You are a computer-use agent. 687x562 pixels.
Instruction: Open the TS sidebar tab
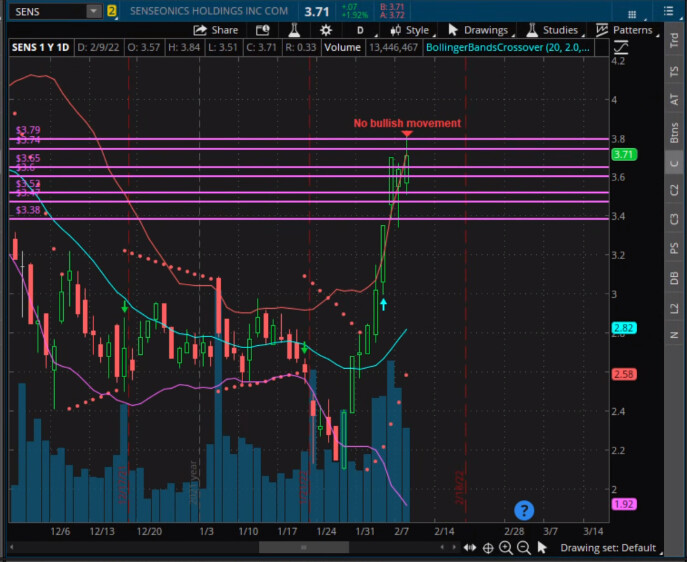click(x=674, y=71)
